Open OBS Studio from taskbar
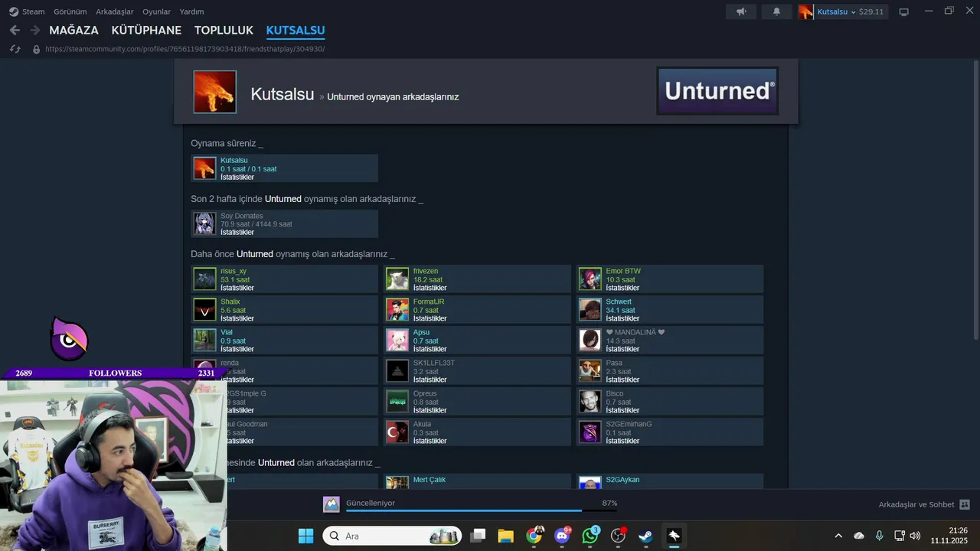The image size is (980, 551). (618, 536)
